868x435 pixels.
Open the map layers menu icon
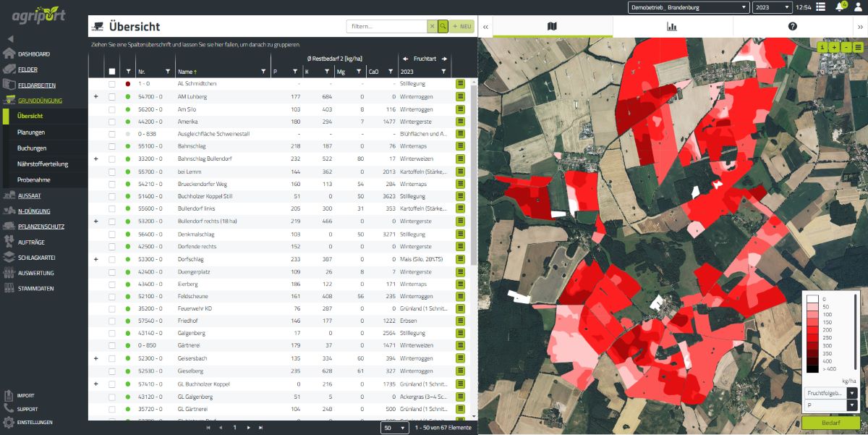858,47
